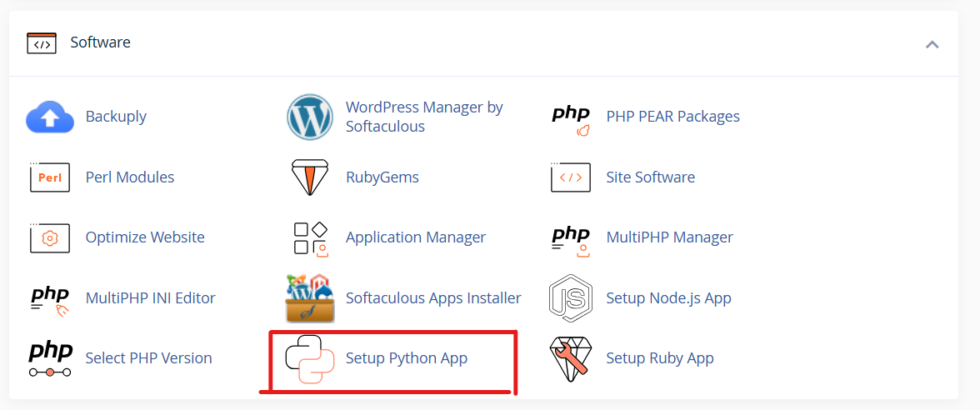Go to the MultiPHP INI Editor link
This screenshot has width=980, height=410.
pos(150,297)
